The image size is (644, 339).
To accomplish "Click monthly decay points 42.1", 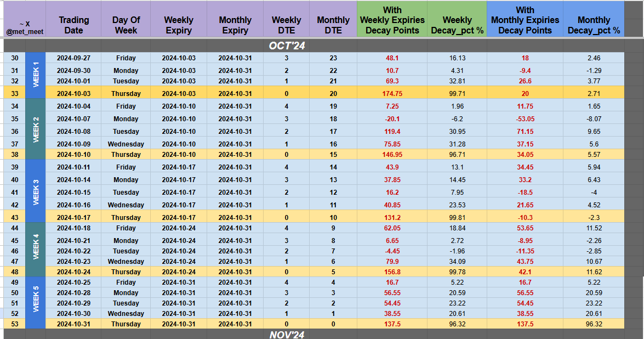I will tap(525, 272).
